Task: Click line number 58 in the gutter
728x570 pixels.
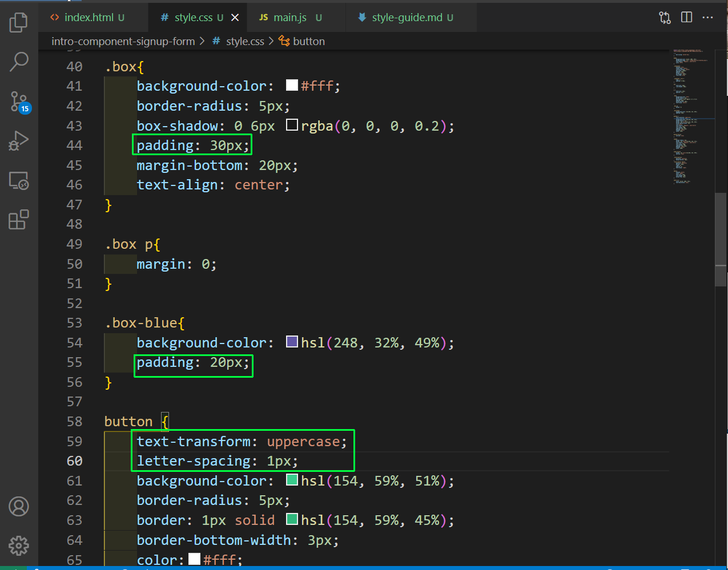Action: 74,422
